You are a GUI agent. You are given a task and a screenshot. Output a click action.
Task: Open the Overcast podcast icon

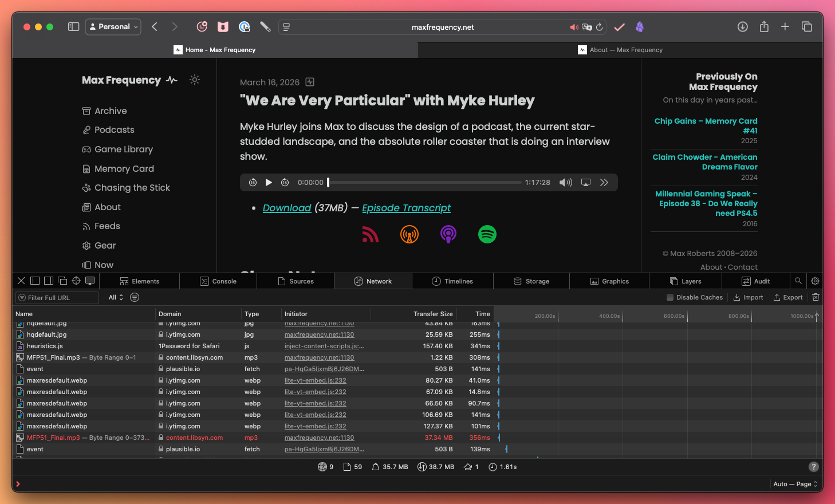click(409, 234)
